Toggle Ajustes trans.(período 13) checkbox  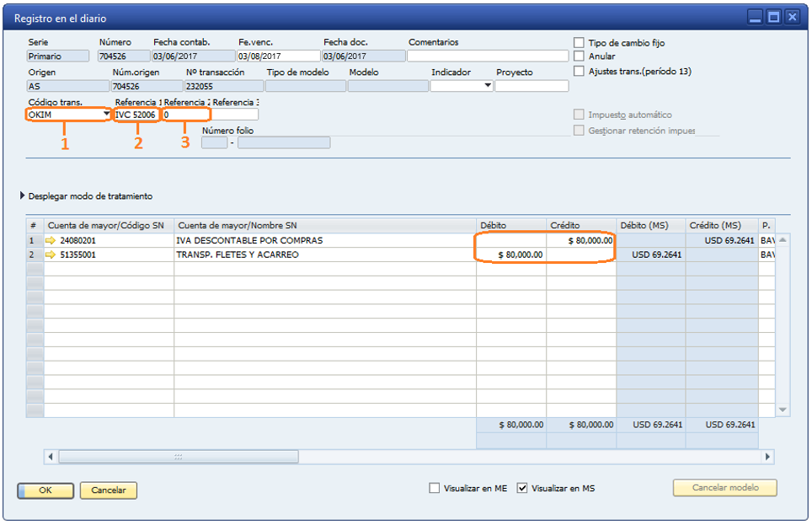(x=579, y=71)
